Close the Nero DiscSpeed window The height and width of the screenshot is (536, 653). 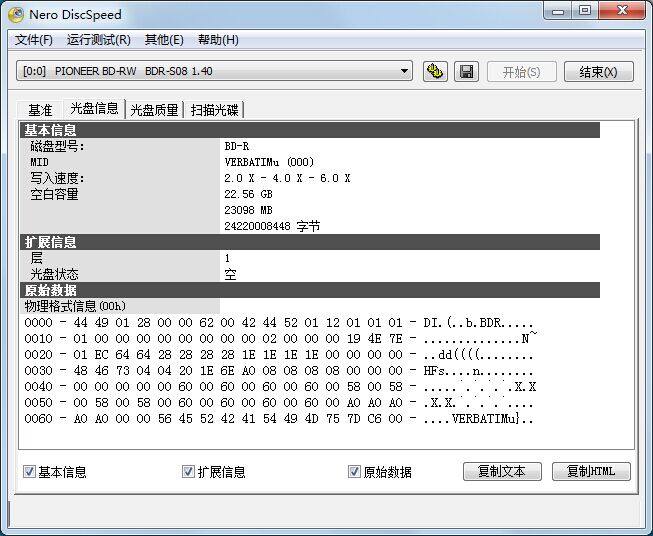(623, 11)
